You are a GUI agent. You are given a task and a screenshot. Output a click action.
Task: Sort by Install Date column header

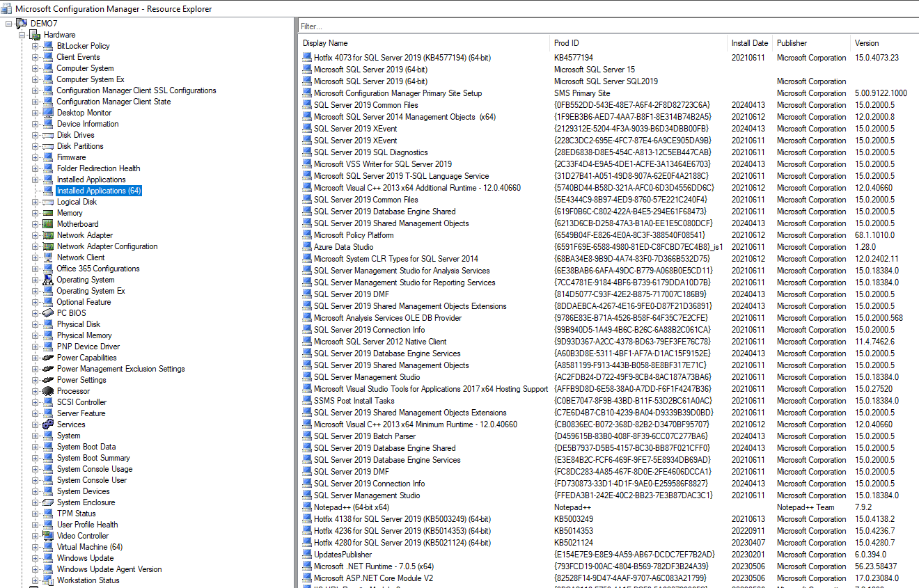point(751,43)
